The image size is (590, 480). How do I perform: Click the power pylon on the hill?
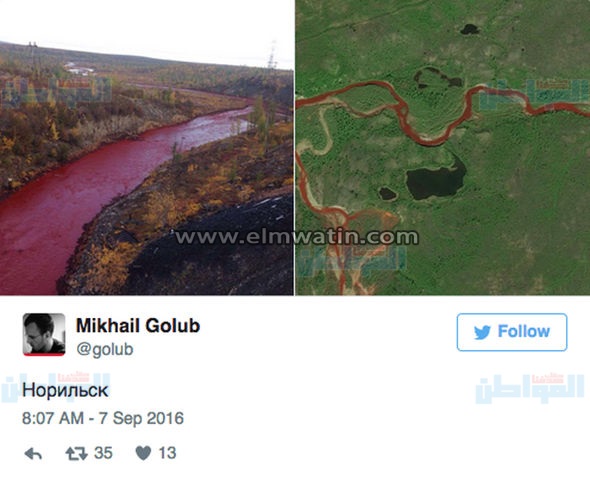(272, 55)
